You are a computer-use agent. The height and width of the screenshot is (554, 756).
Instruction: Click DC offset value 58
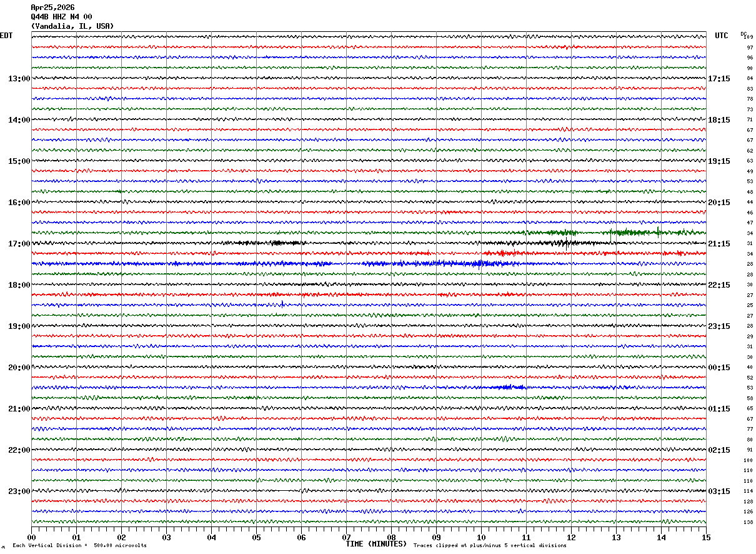click(x=750, y=398)
